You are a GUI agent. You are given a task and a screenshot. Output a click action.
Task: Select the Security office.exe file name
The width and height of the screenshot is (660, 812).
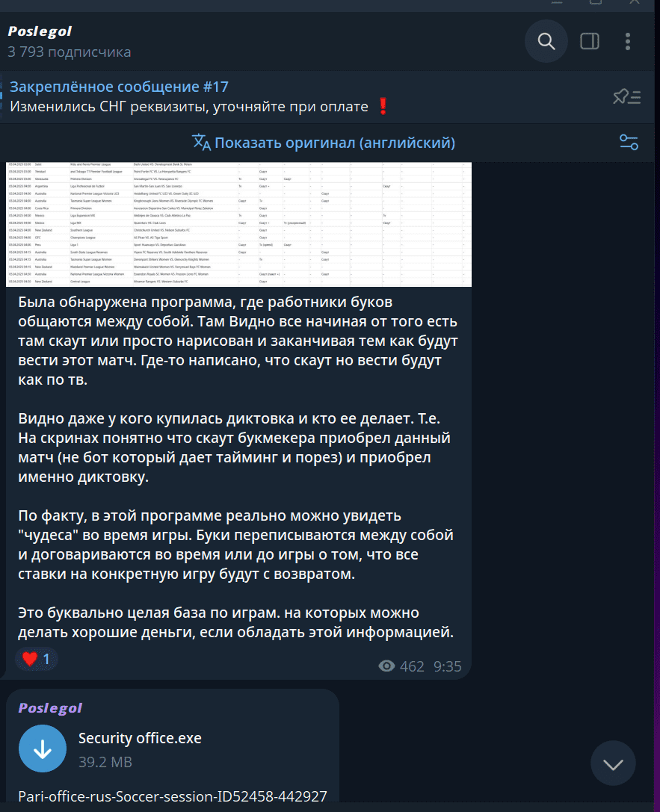tap(140, 738)
